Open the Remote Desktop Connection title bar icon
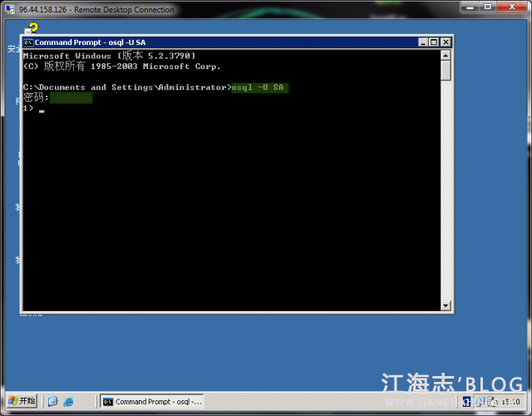532x416 pixels. 8,9
